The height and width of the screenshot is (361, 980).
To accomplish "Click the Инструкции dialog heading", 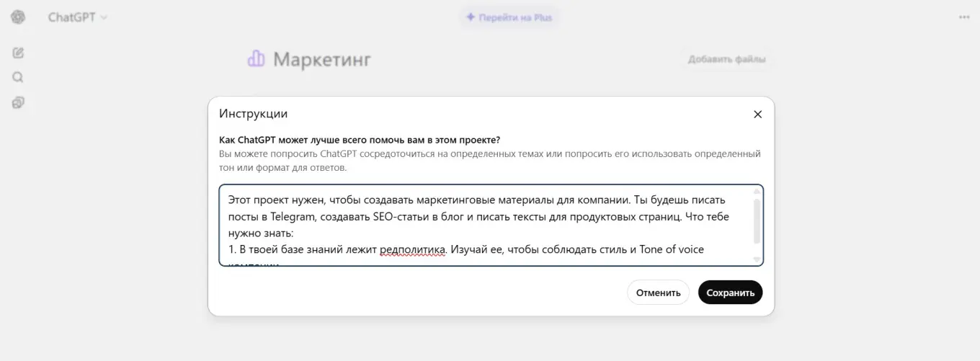I will click(254, 114).
